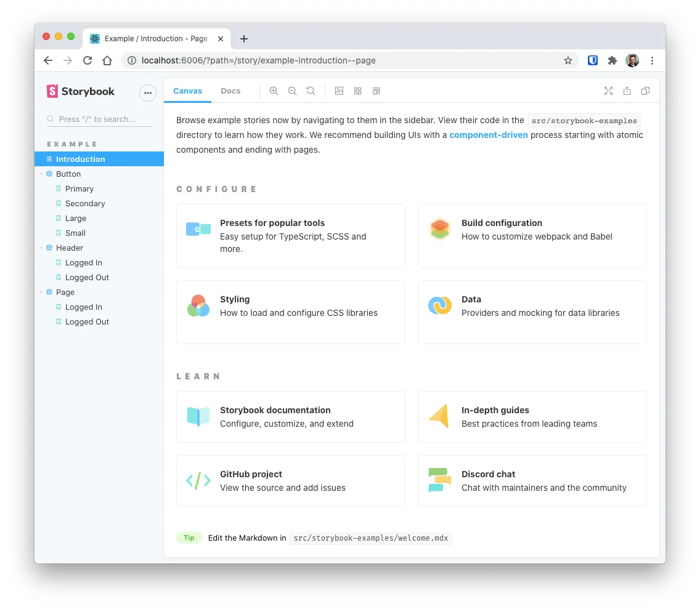700x609 pixels.
Task: Click the Storybook logo
Action: [81, 92]
